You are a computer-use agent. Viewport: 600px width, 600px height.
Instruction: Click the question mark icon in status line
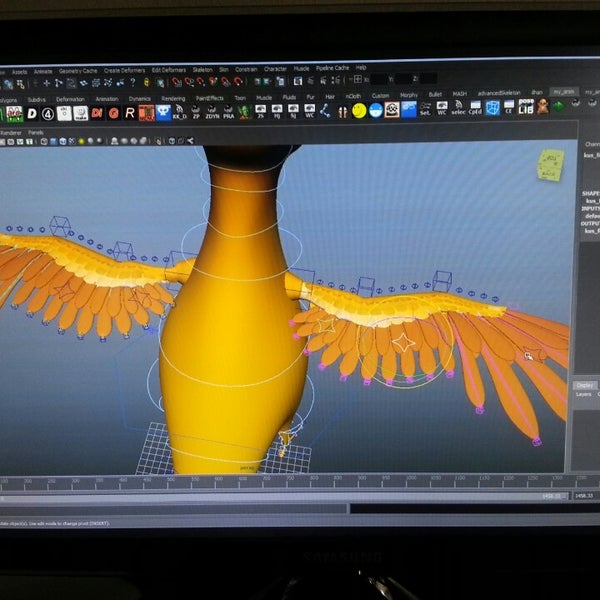[132, 82]
